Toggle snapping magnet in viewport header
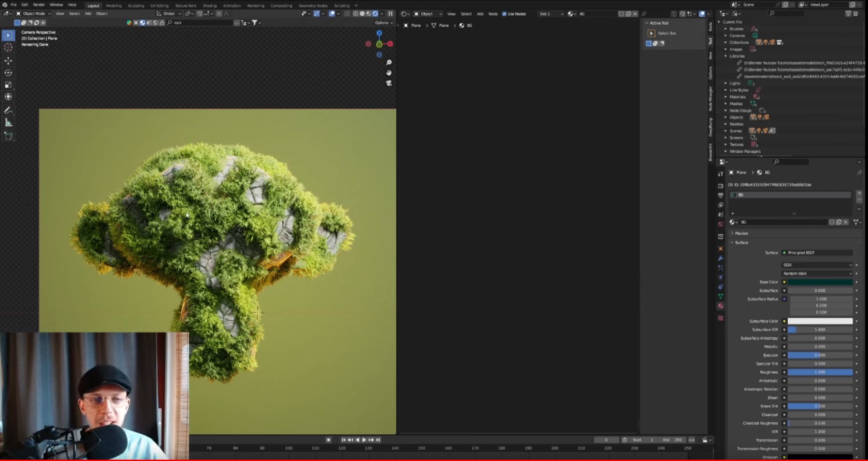Screen dimensions: 868x461 tap(200, 14)
